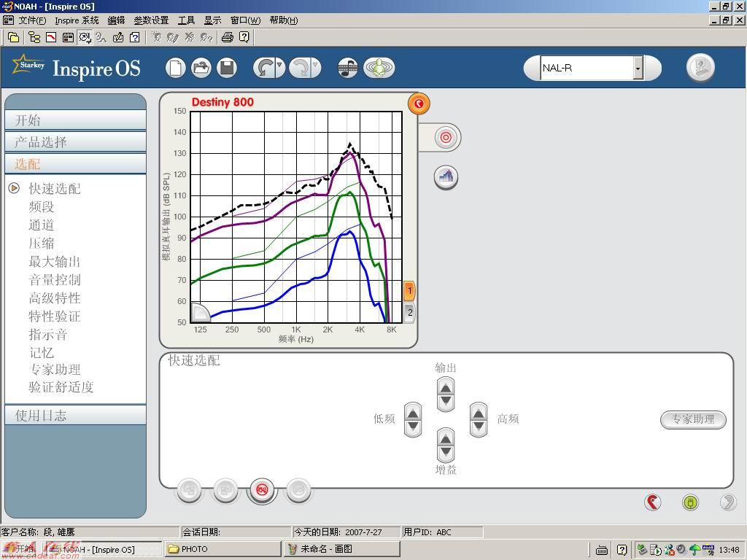Click the fitting module selection toolbar icon
The width and height of the screenshot is (747, 560).
point(85,37)
